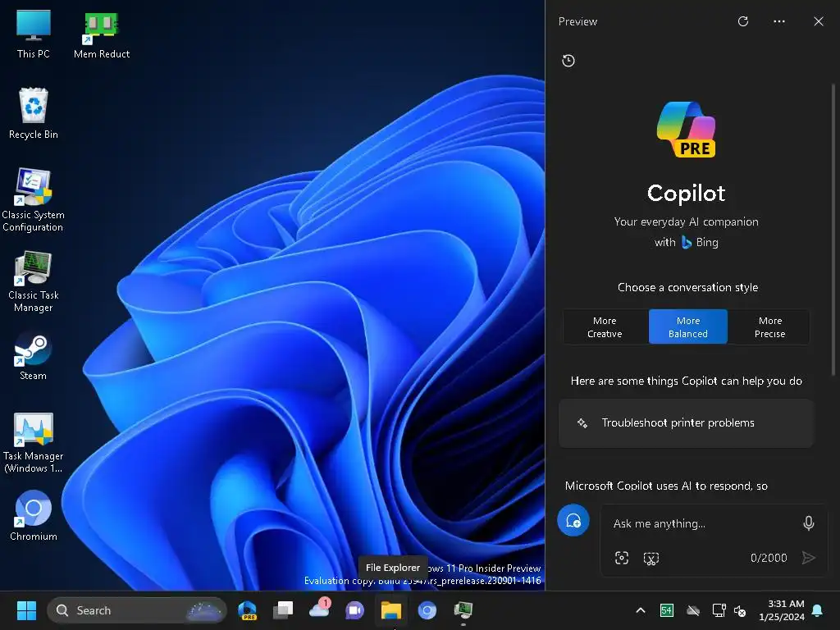Viewport: 840px width, 630px height.
Task: Open the purple video chat taskbar icon
Action: [354, 610]
